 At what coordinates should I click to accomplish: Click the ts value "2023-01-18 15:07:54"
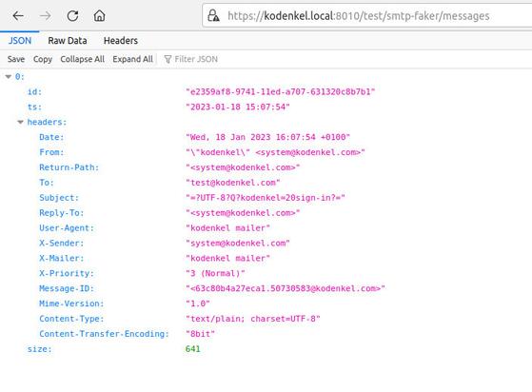(x=238, y=108)
